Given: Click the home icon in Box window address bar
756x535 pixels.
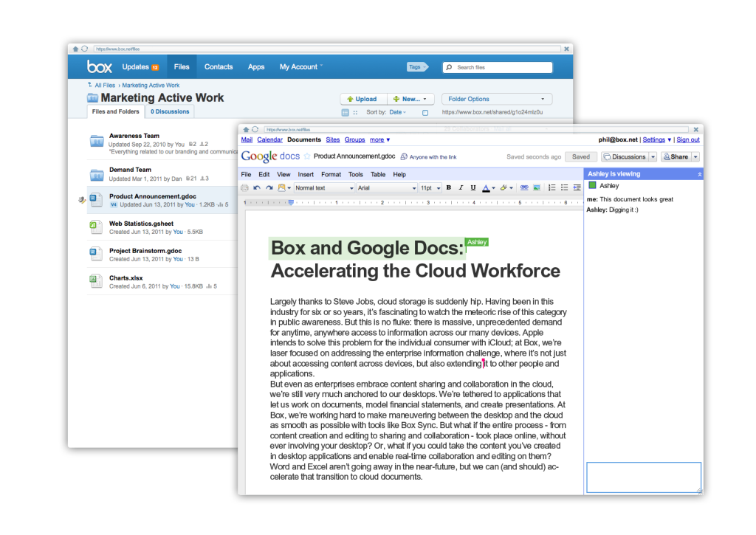Looking at the screenshot, I should click(76, 49).
